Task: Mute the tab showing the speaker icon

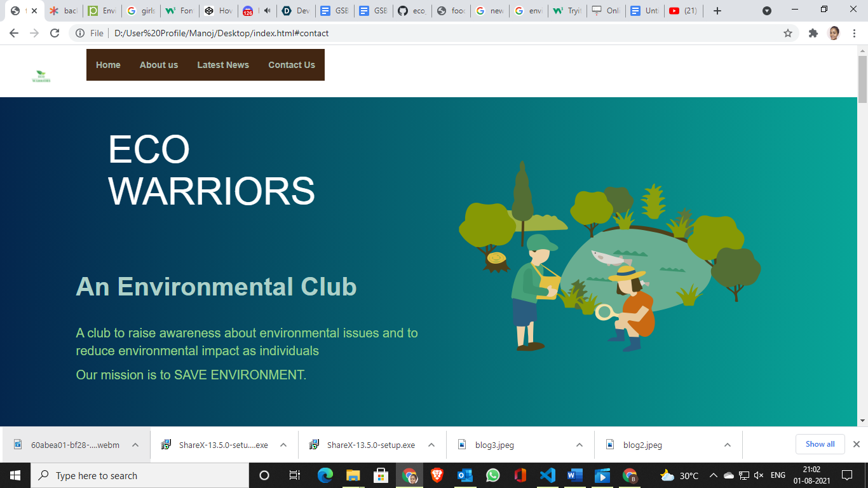Action: pyautogui.click(x=266, y=10)
